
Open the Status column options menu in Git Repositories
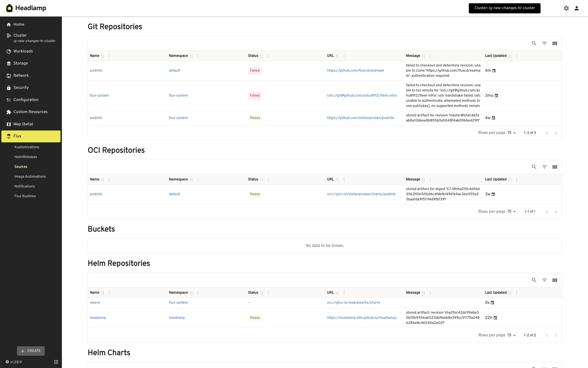[x=268, y=56]
